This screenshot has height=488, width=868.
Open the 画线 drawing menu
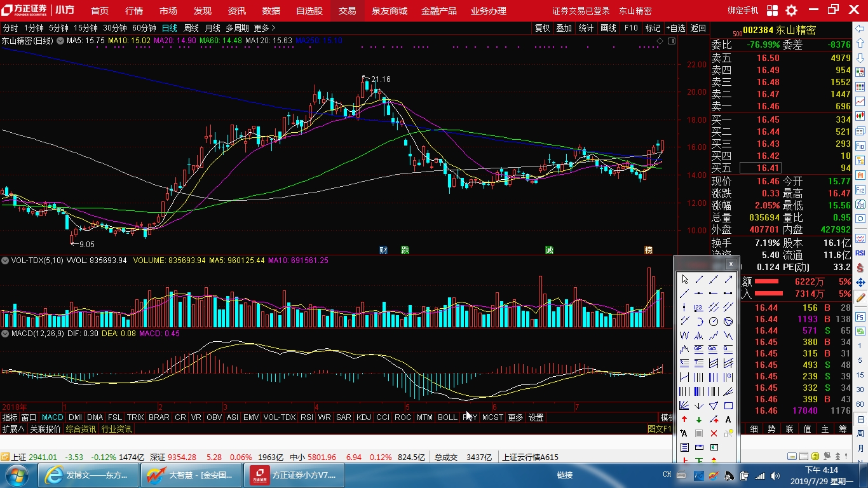[x=609, y=28]
